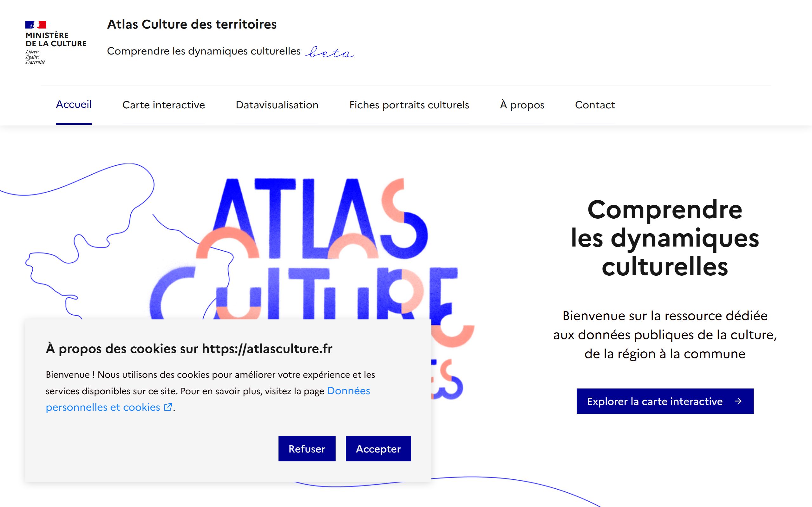This screenshot has height=507, width=812.
Task: Click the interactive map navigation icon
Action: point(162,105)
